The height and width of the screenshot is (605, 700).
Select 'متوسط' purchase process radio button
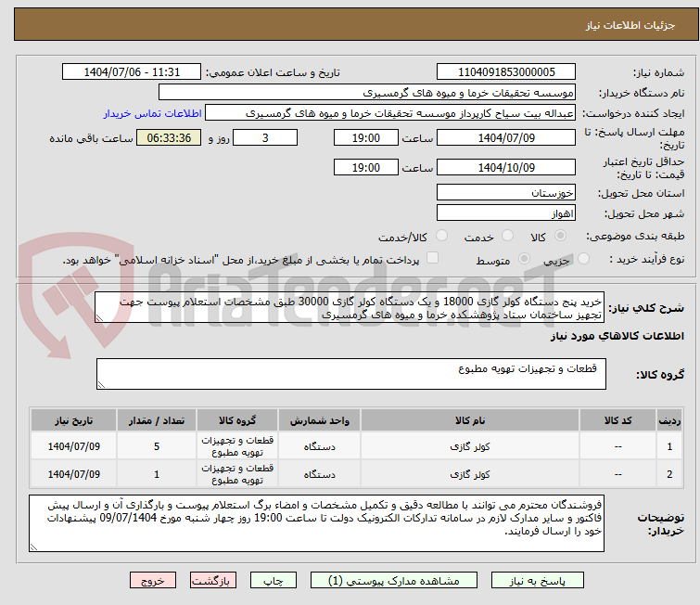click(x=527, y=260)
